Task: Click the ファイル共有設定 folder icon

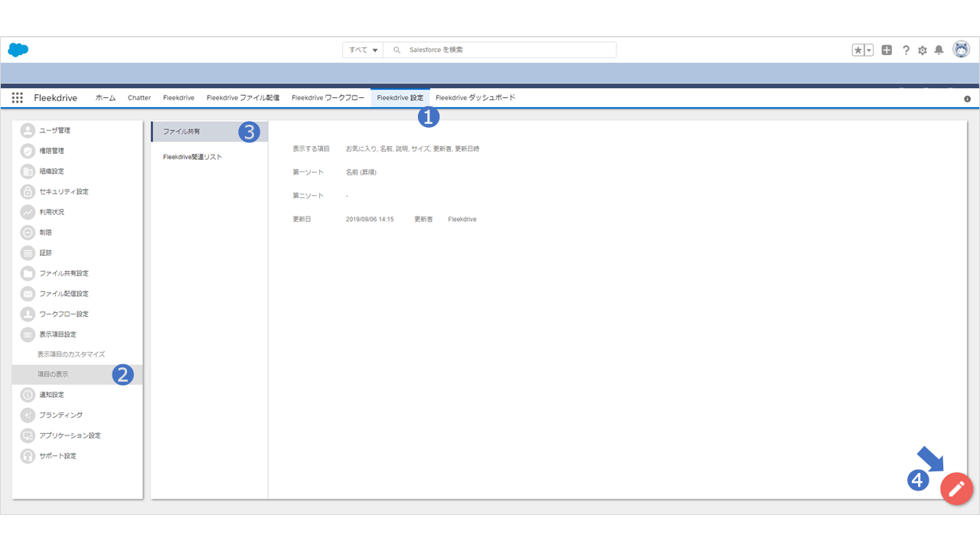Action: 28,273
